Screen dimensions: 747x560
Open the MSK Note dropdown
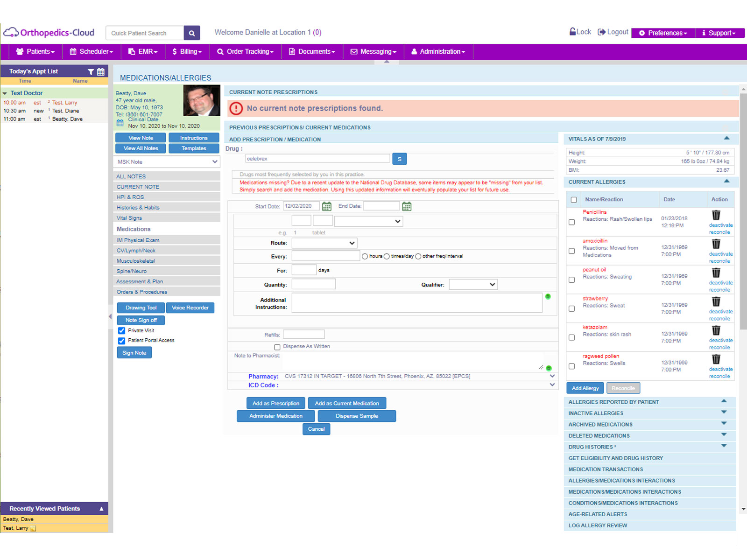[167, 162]
